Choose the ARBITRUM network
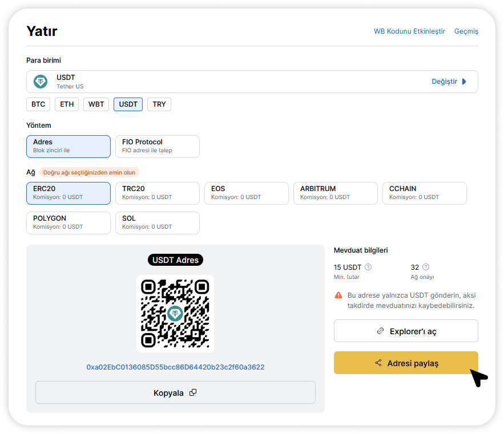This screenshot has width=504, height=434. 335,193
